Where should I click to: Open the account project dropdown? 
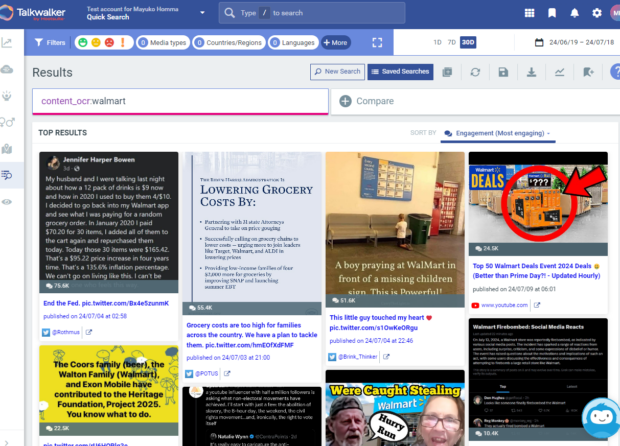[202, 13]
